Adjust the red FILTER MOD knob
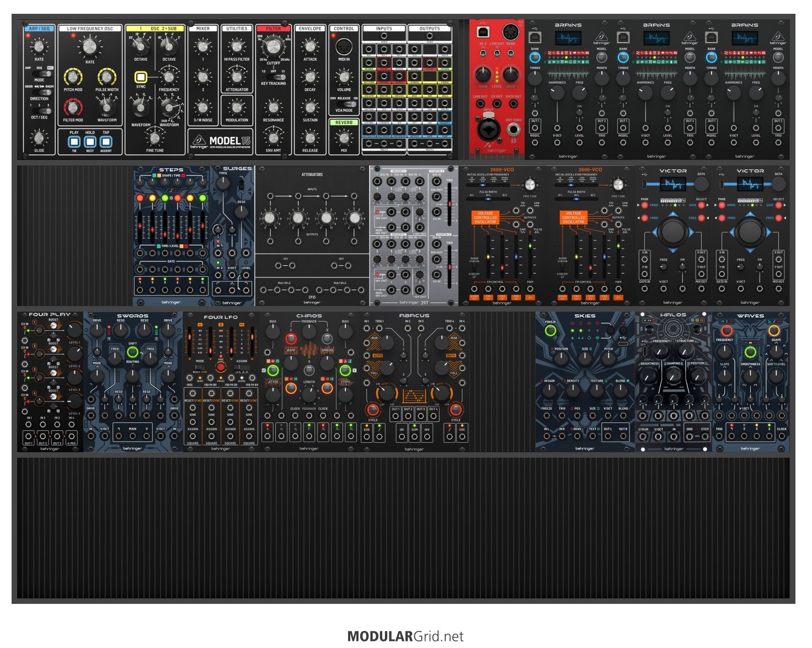 coord(73,108)
